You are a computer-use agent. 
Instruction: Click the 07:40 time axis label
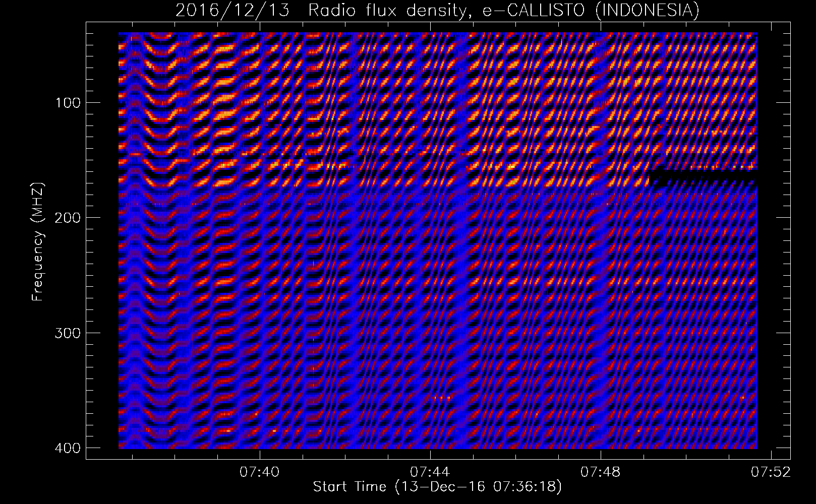coord(260,472)
